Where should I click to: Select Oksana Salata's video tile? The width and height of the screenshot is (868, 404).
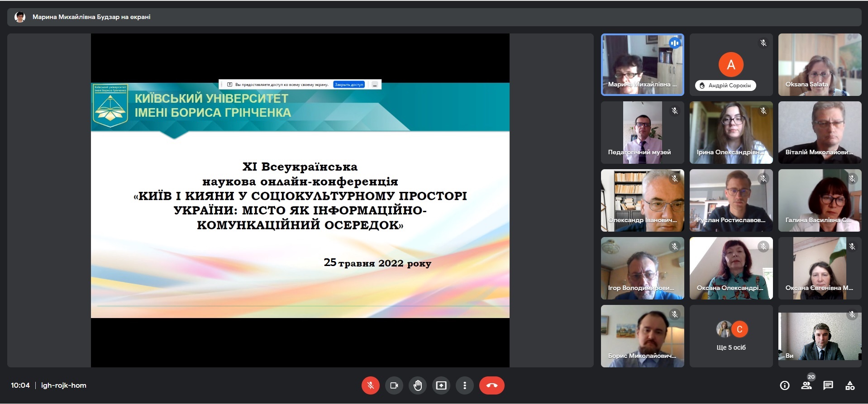[x=820, y=65]
